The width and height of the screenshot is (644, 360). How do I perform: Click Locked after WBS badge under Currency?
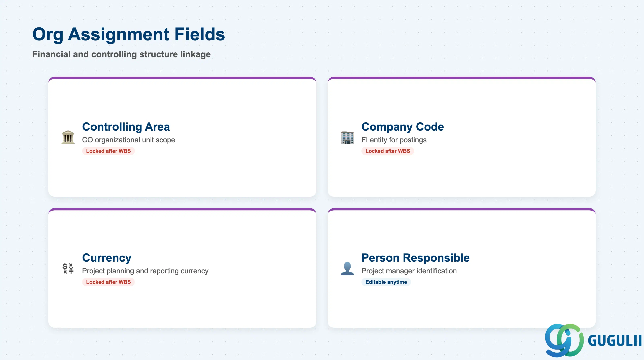[108, 282]
